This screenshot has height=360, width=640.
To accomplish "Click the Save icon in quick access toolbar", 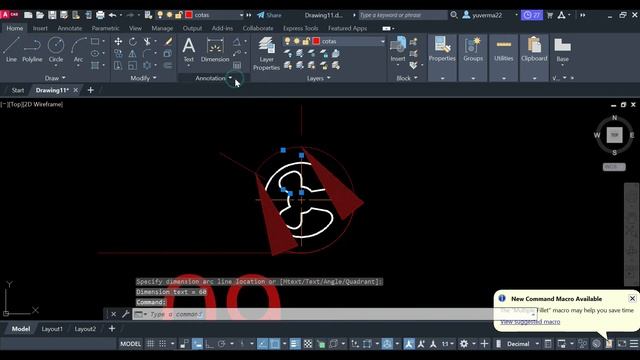I will [x=52, y=15].
